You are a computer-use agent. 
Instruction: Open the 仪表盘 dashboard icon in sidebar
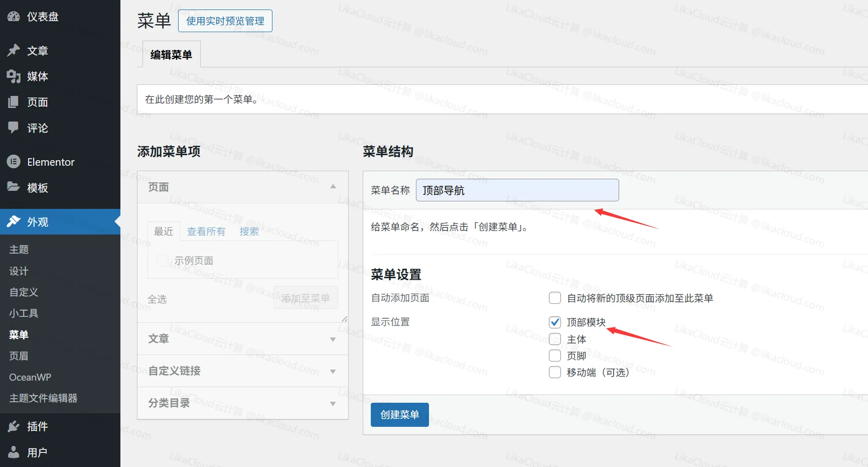click(14, 16)
